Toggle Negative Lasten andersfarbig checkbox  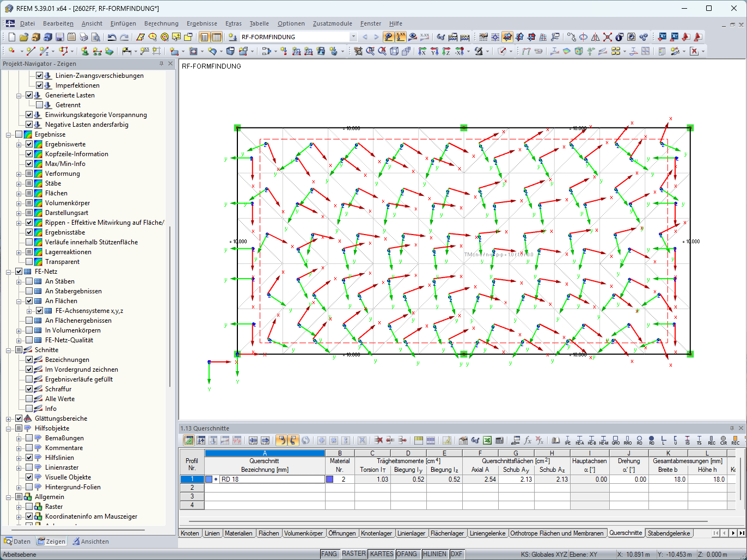click(x=29, y=125)
